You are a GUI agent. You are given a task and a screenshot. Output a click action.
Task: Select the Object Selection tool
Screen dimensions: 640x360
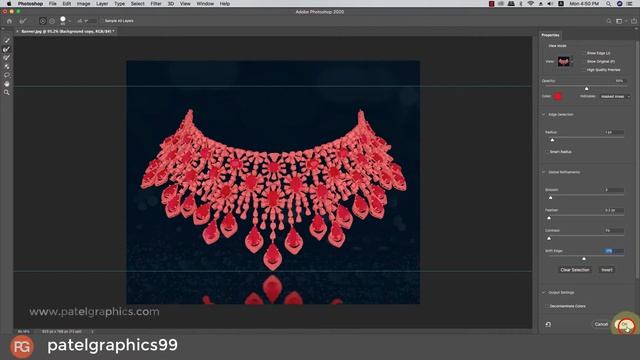tap(7, 66)
